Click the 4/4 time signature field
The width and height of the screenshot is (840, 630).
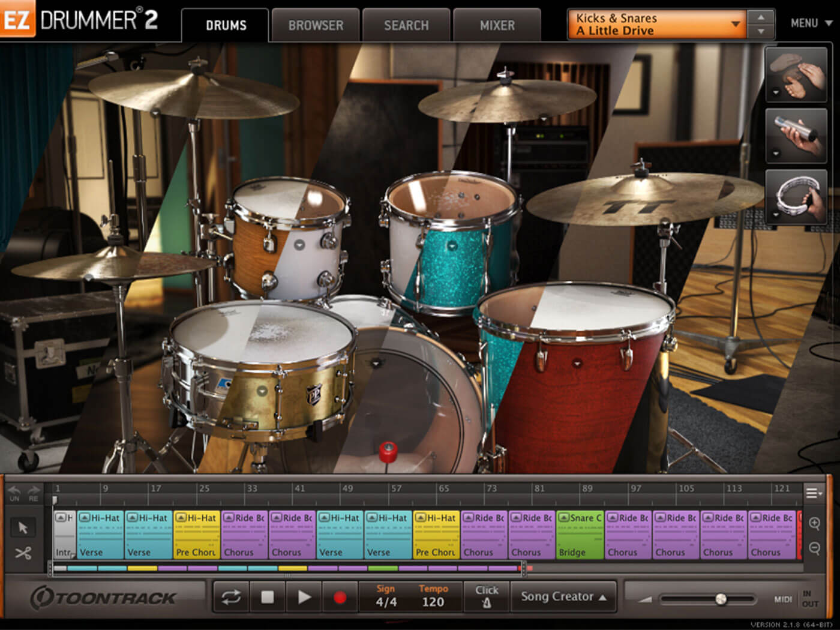point(386,602)
